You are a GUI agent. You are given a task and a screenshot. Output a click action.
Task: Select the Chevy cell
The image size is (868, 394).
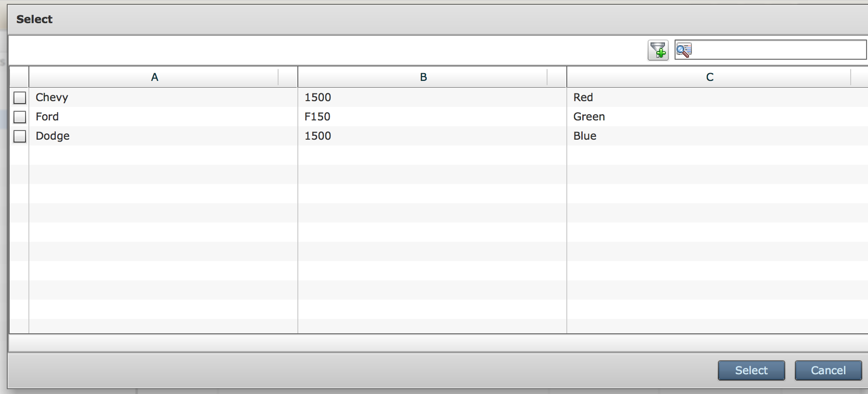click(x=163, y=97)
